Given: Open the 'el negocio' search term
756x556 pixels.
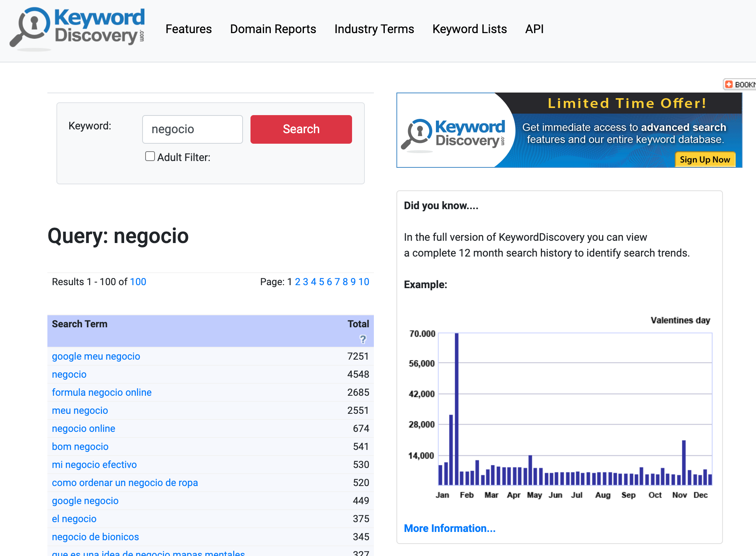Looking at the screenshot, I should pyautogui.click(x=74, y=519).
